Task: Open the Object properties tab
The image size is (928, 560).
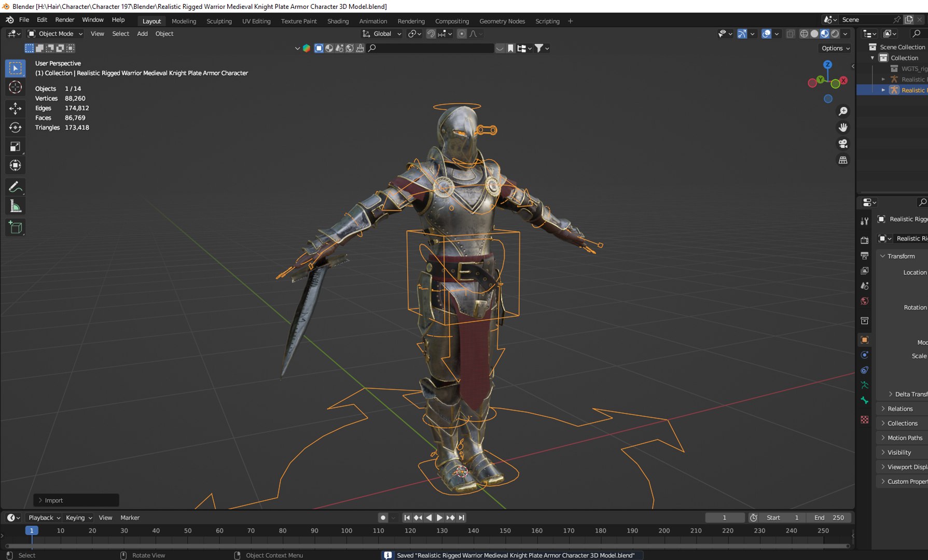Action: point(864,340)
